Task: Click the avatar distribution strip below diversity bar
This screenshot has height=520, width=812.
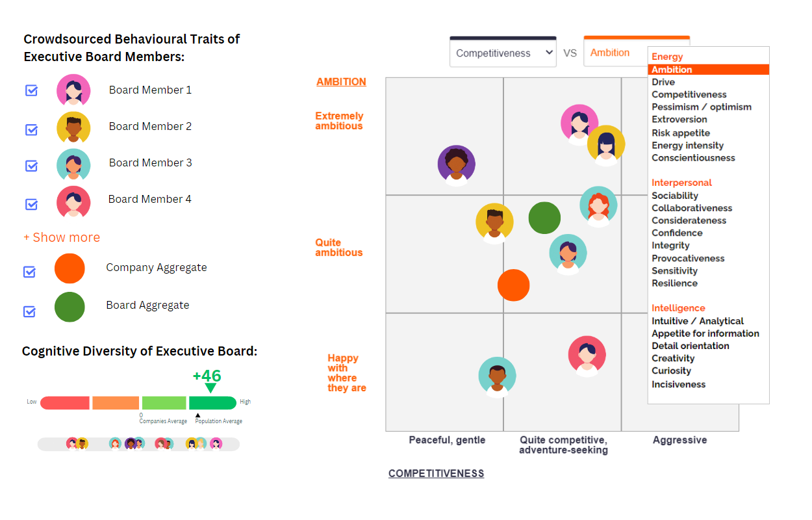Action: pos(138,444)
